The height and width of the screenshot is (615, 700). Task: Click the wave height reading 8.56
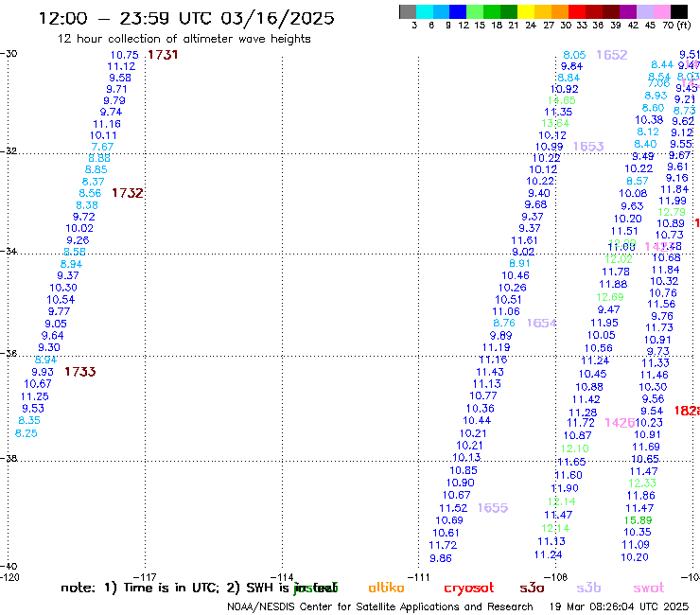[90, 193]
